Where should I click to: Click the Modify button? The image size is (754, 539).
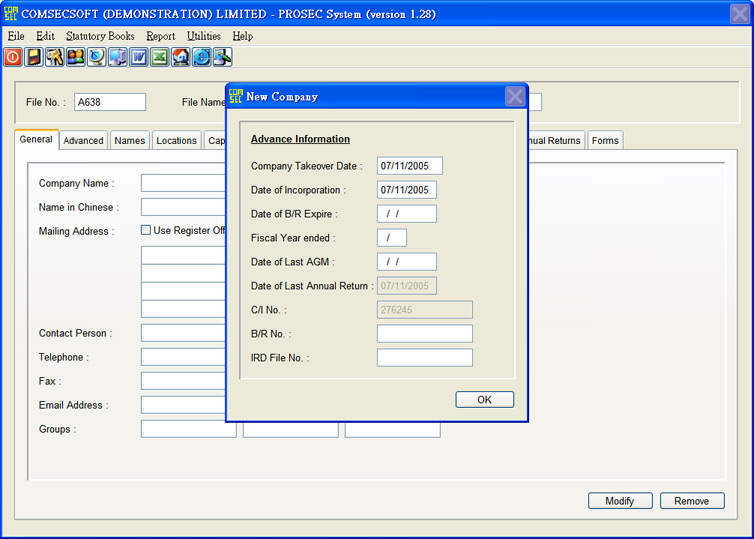pos(620,501)
